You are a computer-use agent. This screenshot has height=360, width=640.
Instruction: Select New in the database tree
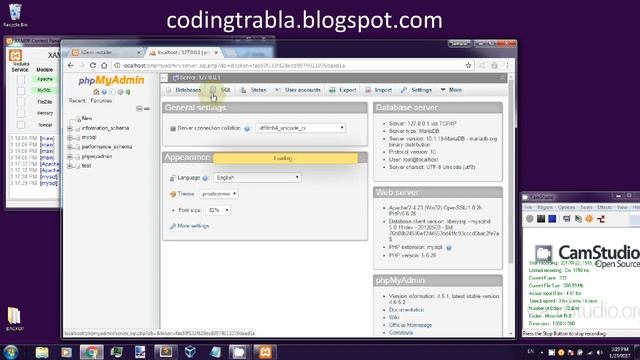87,118
